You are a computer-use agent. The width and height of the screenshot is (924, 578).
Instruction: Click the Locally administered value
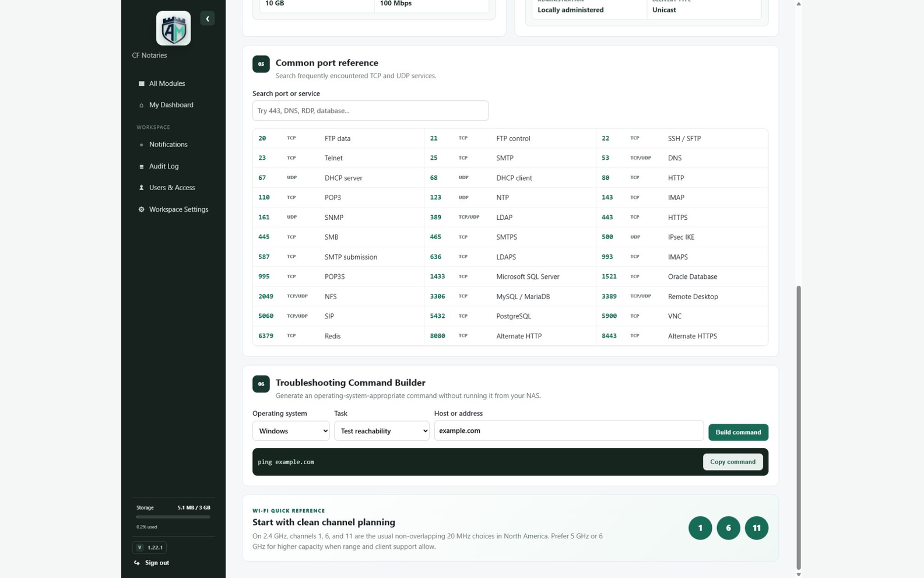coord(571,10)
